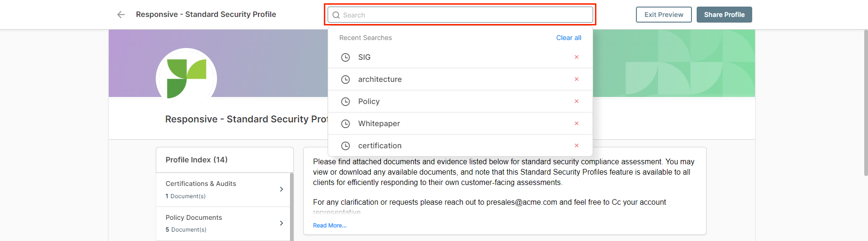Click Profile Index list scrollbar
Viewport: 868px width, 241px height.
[292, 207]
